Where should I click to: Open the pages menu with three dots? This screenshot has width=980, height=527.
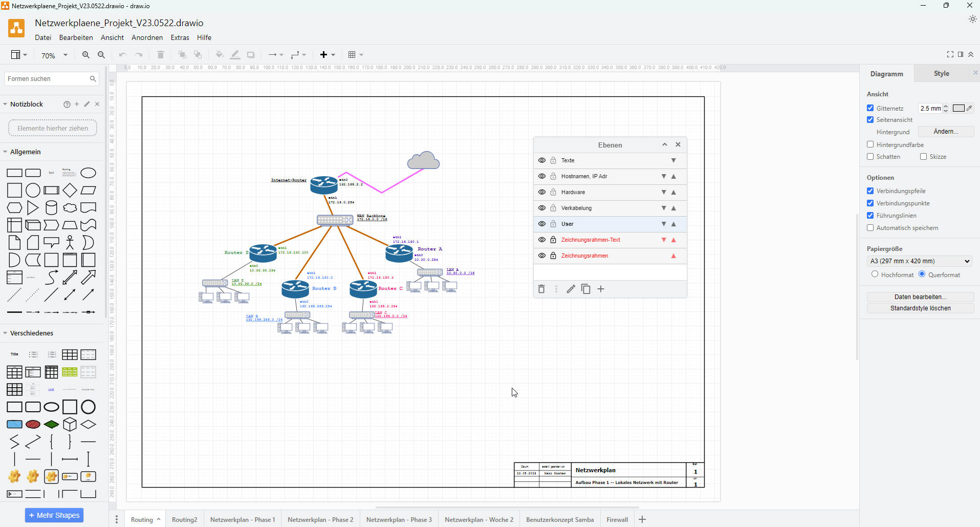pyautogui.click(x=117, y=519)
